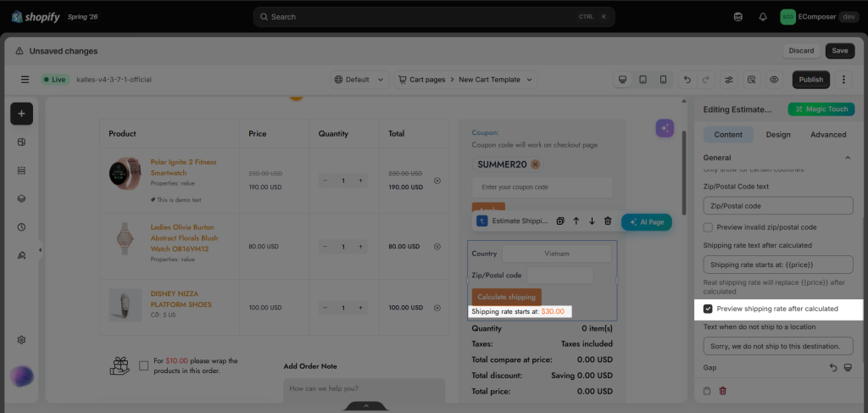868x413 pixels.
Task: Click the plus add element button in sidebar
Action: click(21, 114)
